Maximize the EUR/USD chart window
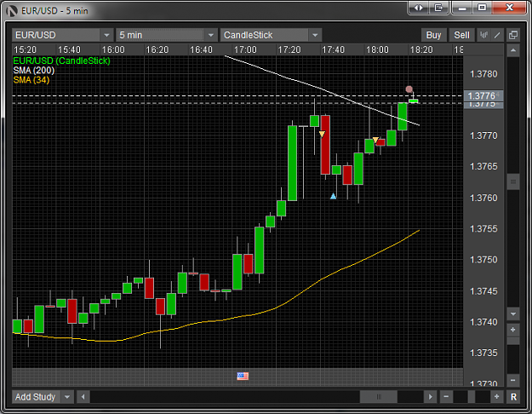Viewport: 532px width, 414px height. click(x=482, y=8)
